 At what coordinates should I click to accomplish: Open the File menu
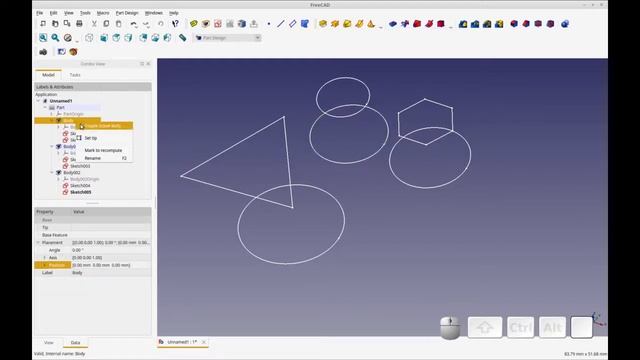coord(40,13)
